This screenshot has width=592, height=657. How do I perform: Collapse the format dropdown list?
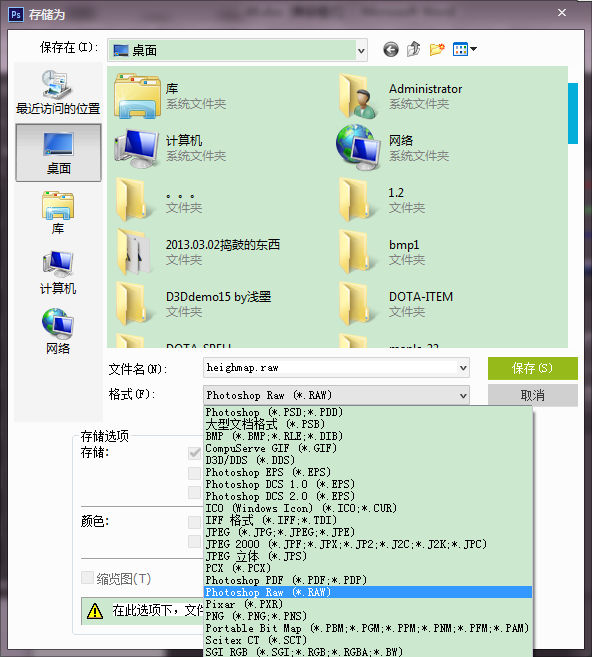tap(463, 396)
